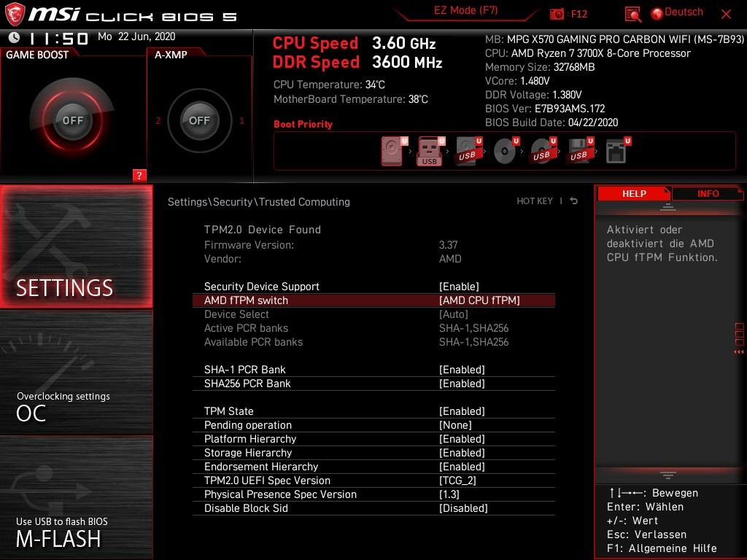The image size is (747, 560).
Task: Open the BIOS search magnifier icon
Action: 632,15
